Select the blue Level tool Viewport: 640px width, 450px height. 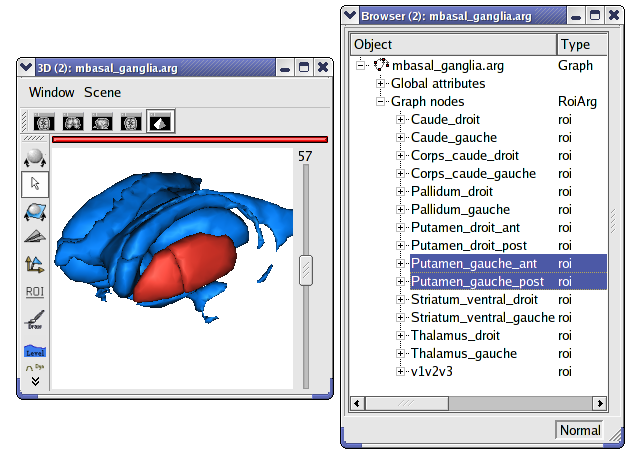point(34,350)
